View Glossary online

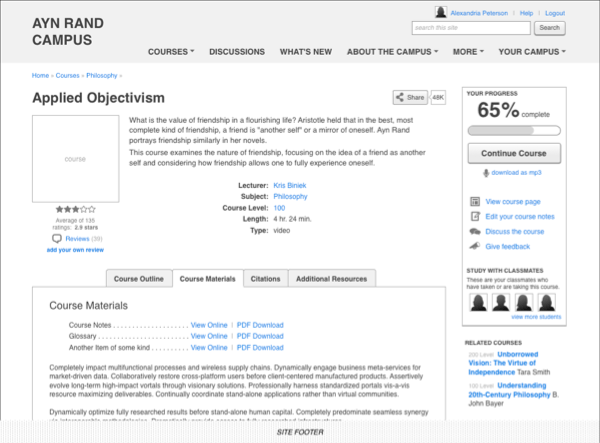(209, 336)
